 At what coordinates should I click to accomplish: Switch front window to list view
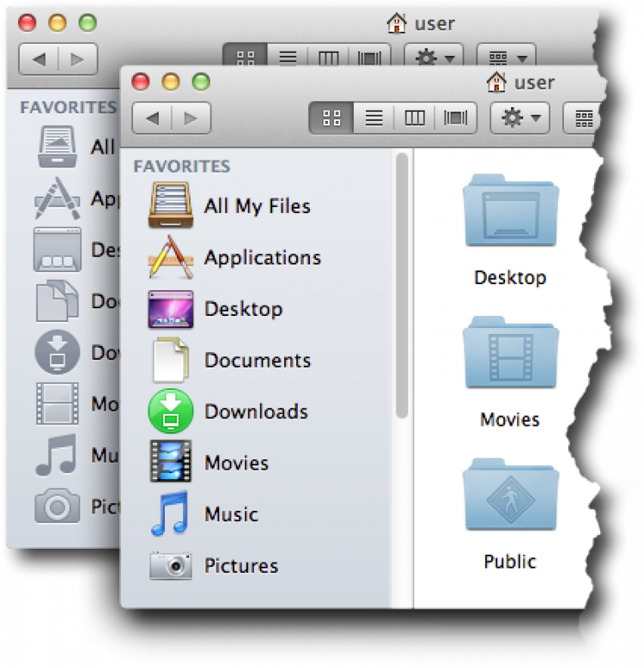(x=374, y=118)
